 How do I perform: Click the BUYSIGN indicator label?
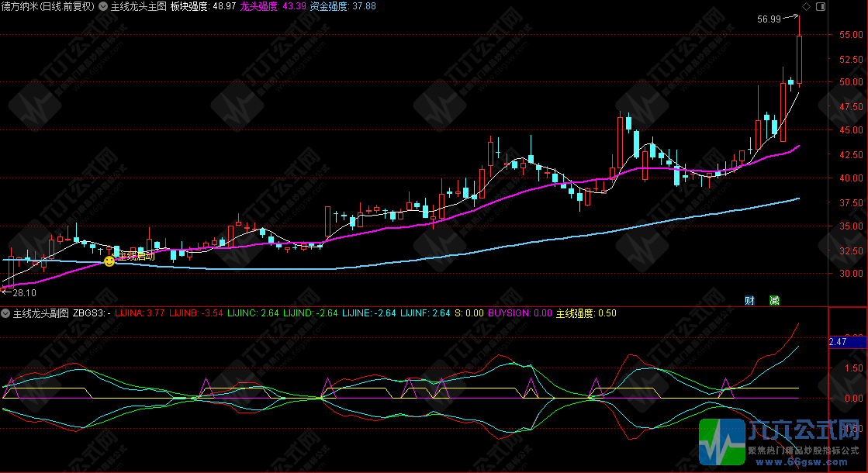pyautogui.click(x=518, y=313)
